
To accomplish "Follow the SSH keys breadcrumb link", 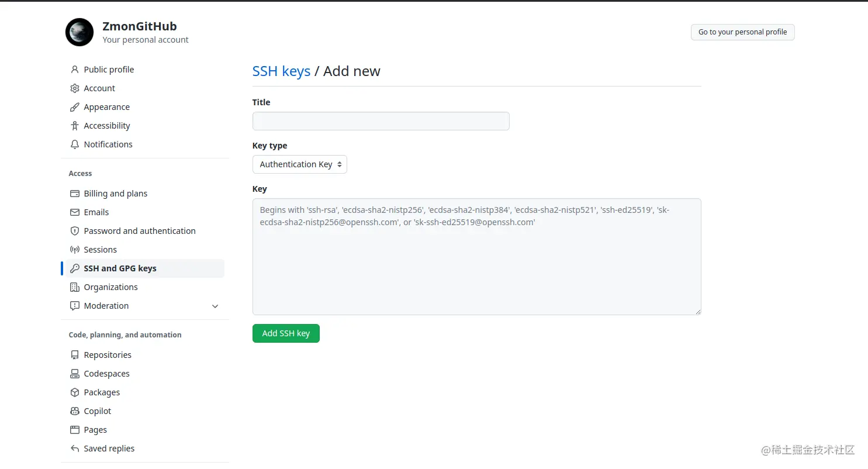I will point(281,71).
